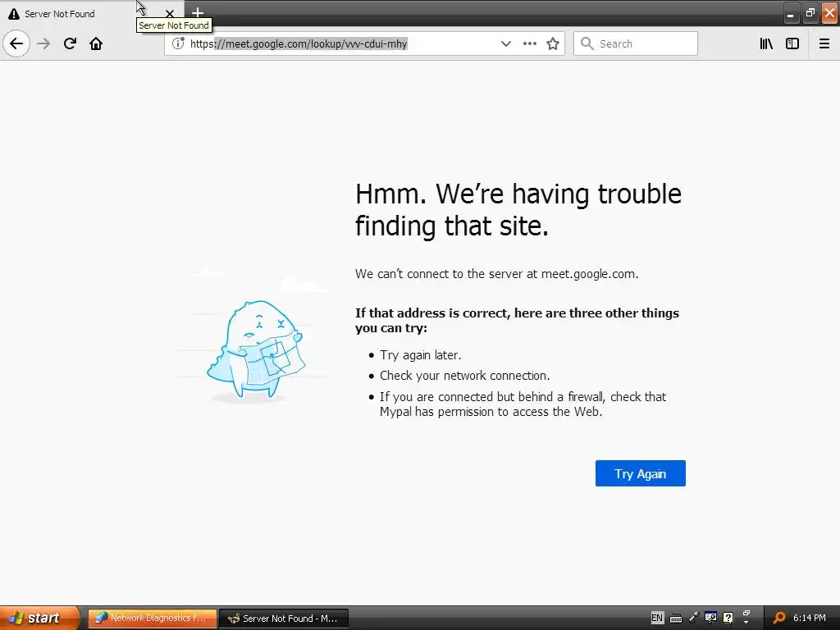Viewport: 840px width, 630px height.
Task: Restore the language bar using top icon
Action: coord(746,614)
